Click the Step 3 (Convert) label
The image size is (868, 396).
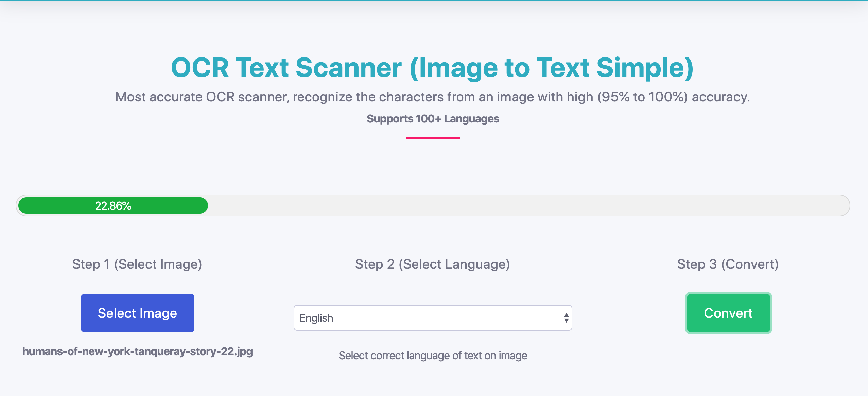pos(728,264)
